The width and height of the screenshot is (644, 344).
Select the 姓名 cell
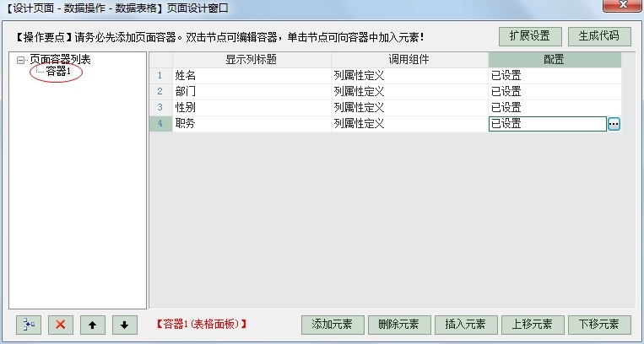point(252,76)
